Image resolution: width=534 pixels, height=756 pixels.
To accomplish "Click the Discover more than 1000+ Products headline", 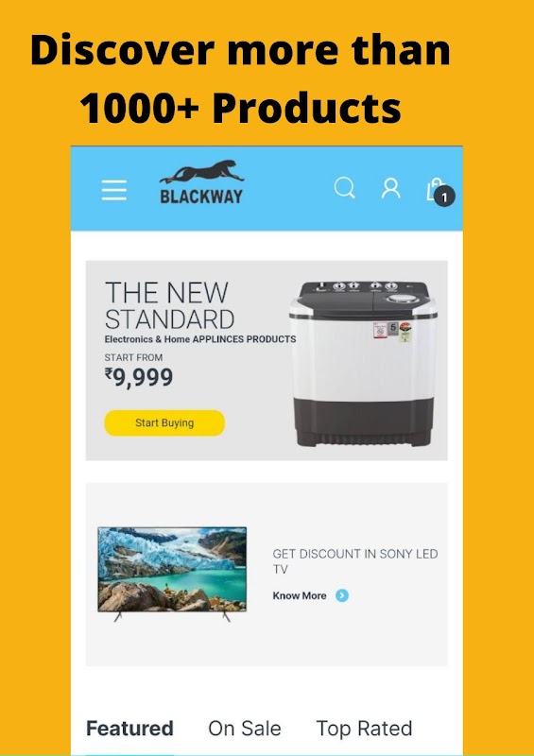I will [x=240, y=78].
